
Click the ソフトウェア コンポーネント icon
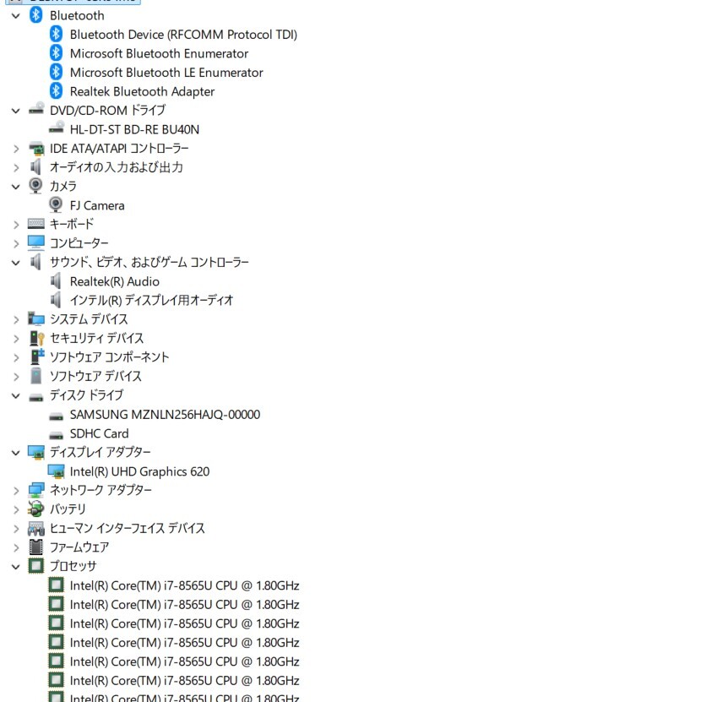click(x=37, y=356)
